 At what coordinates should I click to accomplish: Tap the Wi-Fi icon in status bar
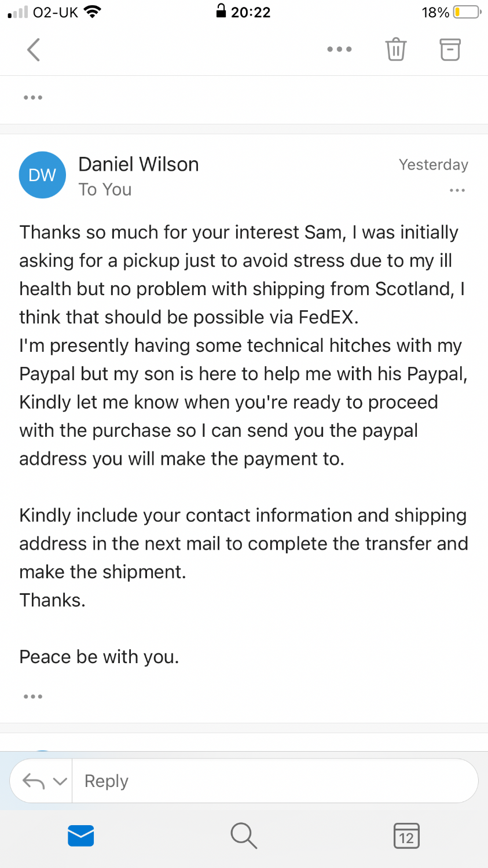pyautogui.click(x=92, y=12)
